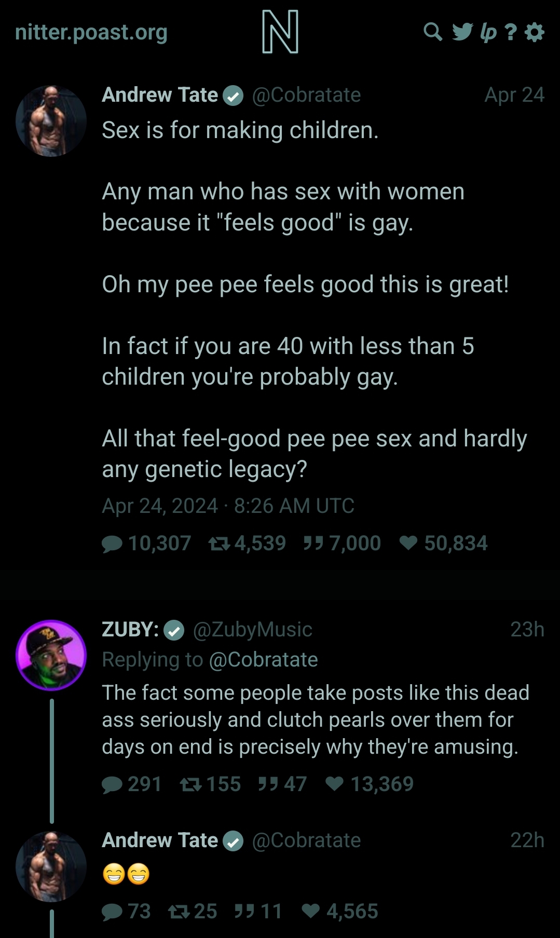Open the @ZubyMusic username link
This screenshot has height=938, width=560.
(253, 629)
